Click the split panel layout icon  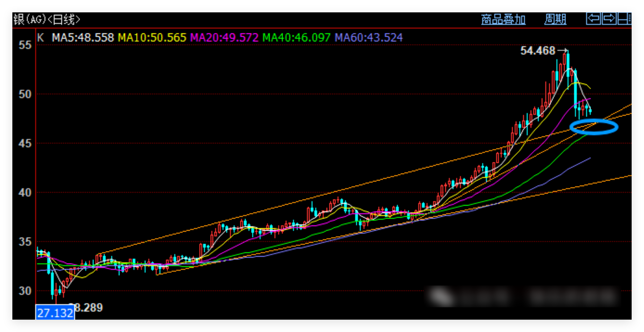coord(624,19)
